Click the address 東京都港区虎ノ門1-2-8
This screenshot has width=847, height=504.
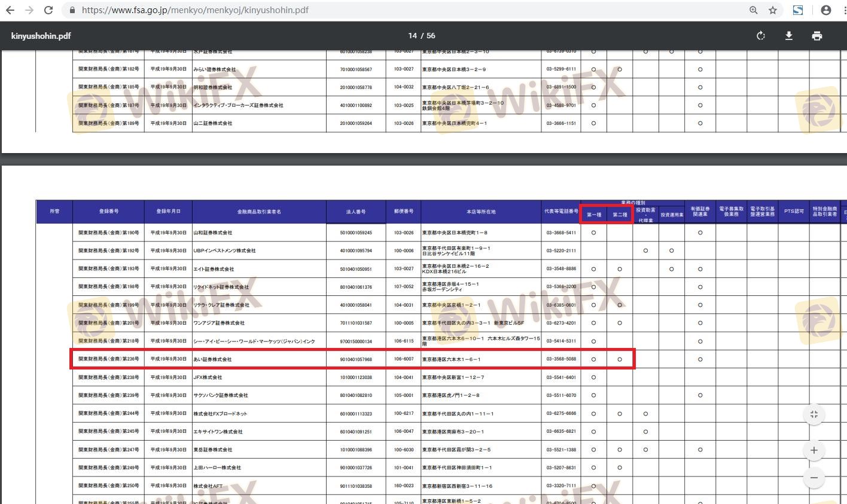coord(451,395)
